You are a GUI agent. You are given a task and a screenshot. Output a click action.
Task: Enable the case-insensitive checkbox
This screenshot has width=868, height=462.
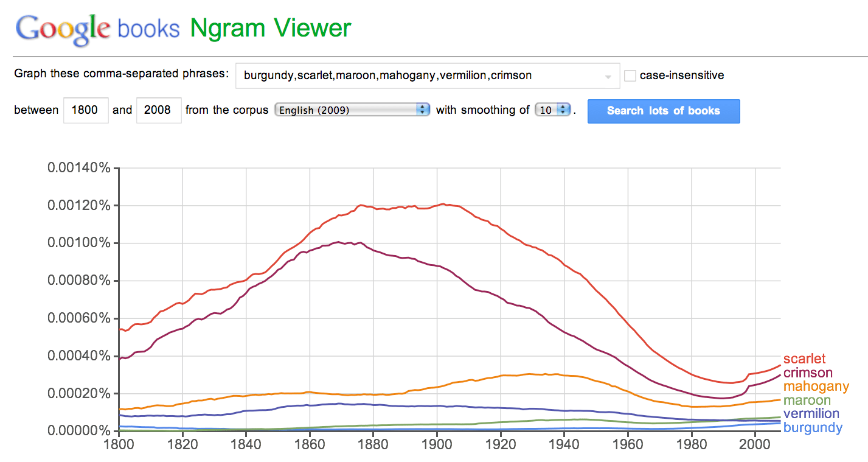pyautogui.click(x=630, y=75)
